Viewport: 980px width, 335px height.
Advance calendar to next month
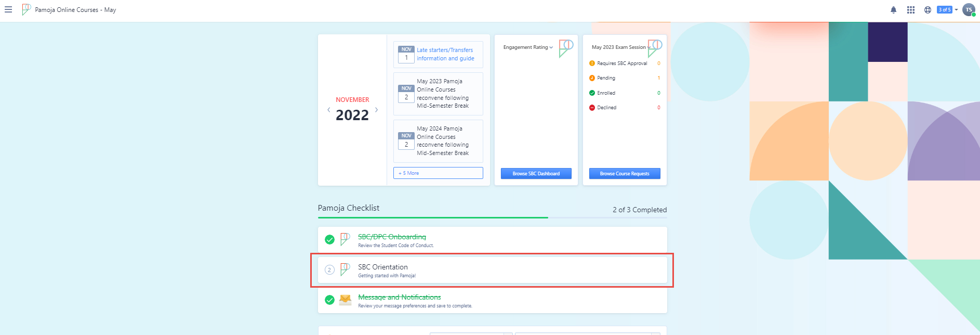(377, 110)
